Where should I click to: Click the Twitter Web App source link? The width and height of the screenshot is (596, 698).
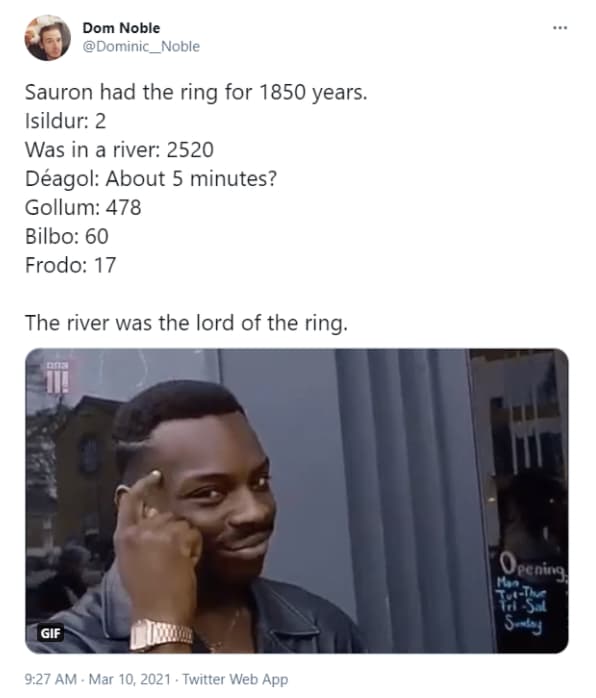(235, 679)
